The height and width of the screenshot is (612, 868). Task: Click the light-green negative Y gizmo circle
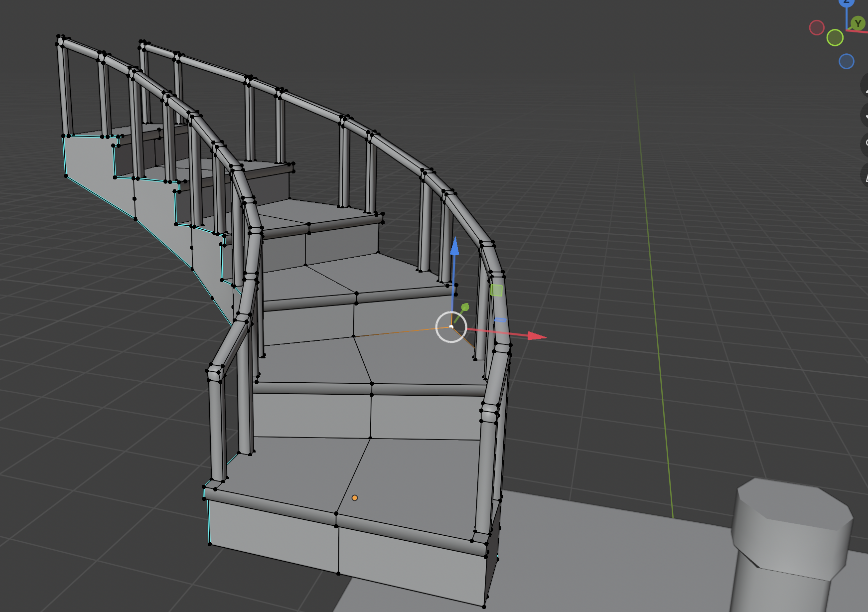[x=835, y=37]
